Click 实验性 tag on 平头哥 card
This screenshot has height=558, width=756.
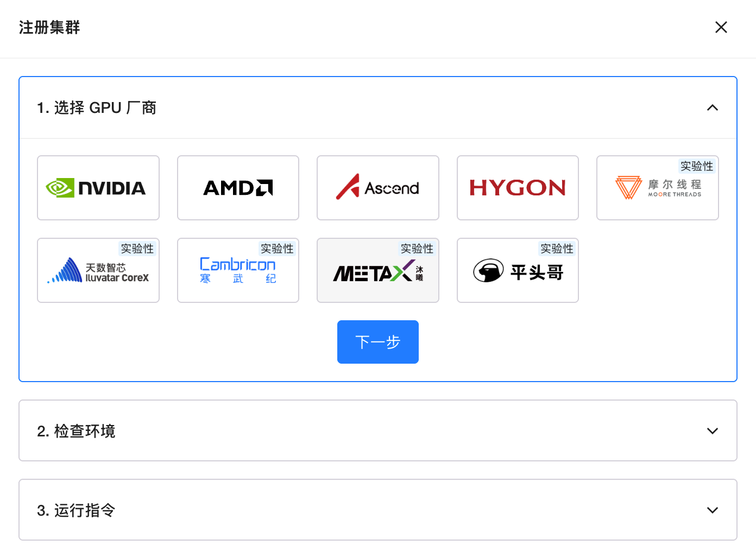tap(557, 249)
